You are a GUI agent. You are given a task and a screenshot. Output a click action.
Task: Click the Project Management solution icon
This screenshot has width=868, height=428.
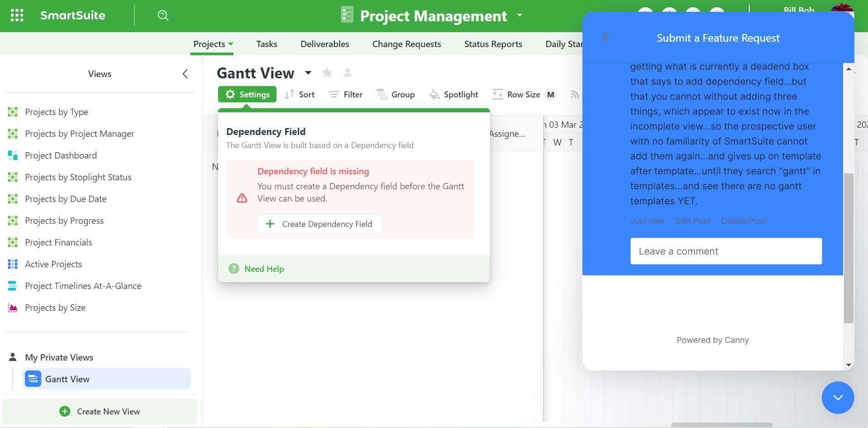point(347,15)
